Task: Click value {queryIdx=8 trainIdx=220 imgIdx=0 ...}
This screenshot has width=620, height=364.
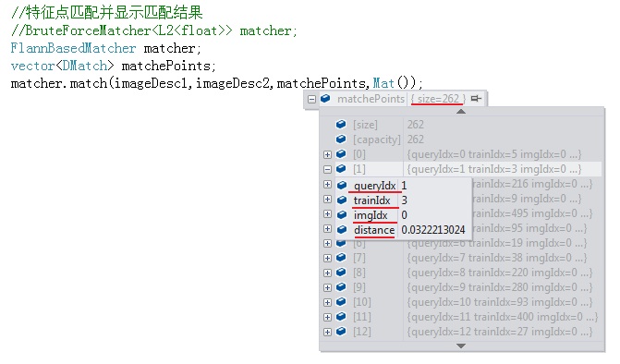Action: [499, 273]
